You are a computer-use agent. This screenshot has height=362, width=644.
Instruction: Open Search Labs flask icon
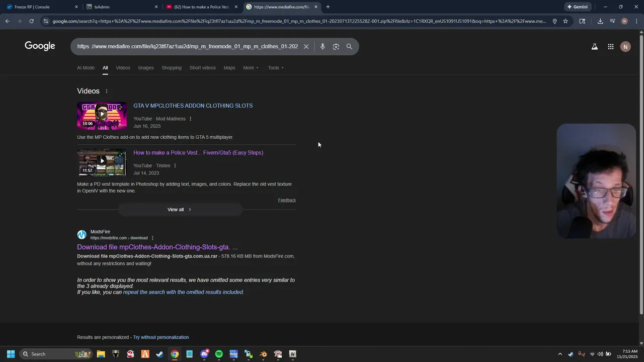[594, 47]
